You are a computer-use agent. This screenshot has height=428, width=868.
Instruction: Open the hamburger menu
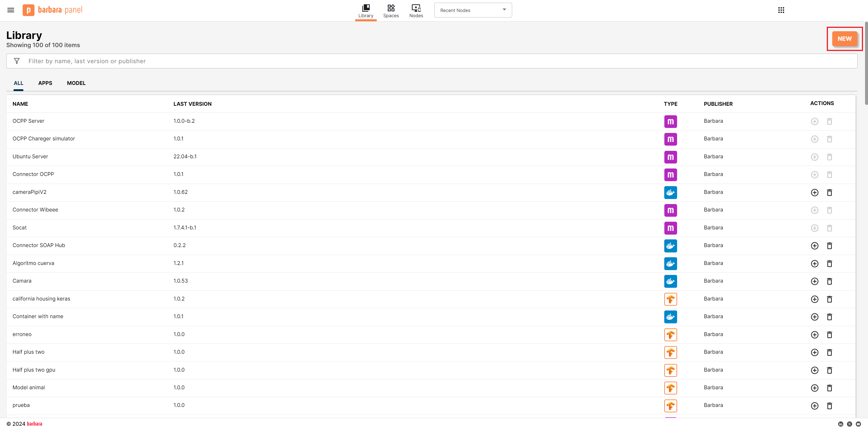[11, 10]
